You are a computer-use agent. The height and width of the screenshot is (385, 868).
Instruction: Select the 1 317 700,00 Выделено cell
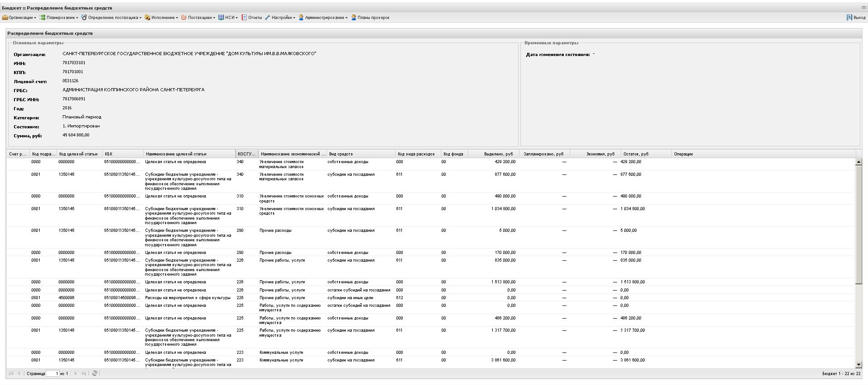503,330
